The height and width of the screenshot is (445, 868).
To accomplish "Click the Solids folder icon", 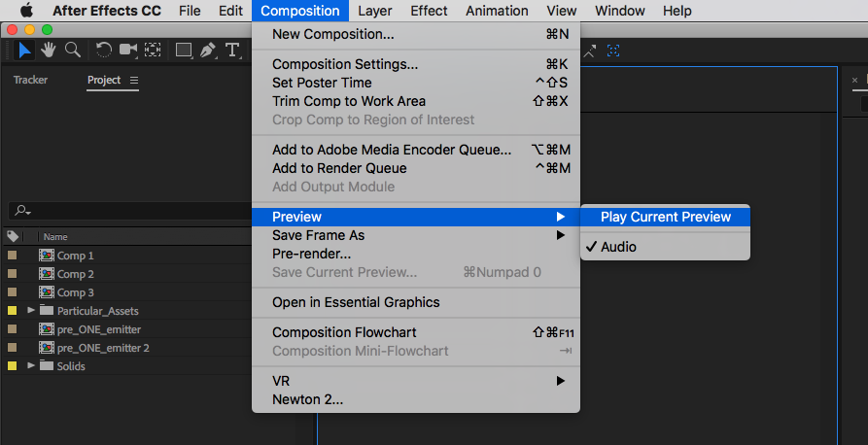I will pyautogui.click(x=47, y=366).
